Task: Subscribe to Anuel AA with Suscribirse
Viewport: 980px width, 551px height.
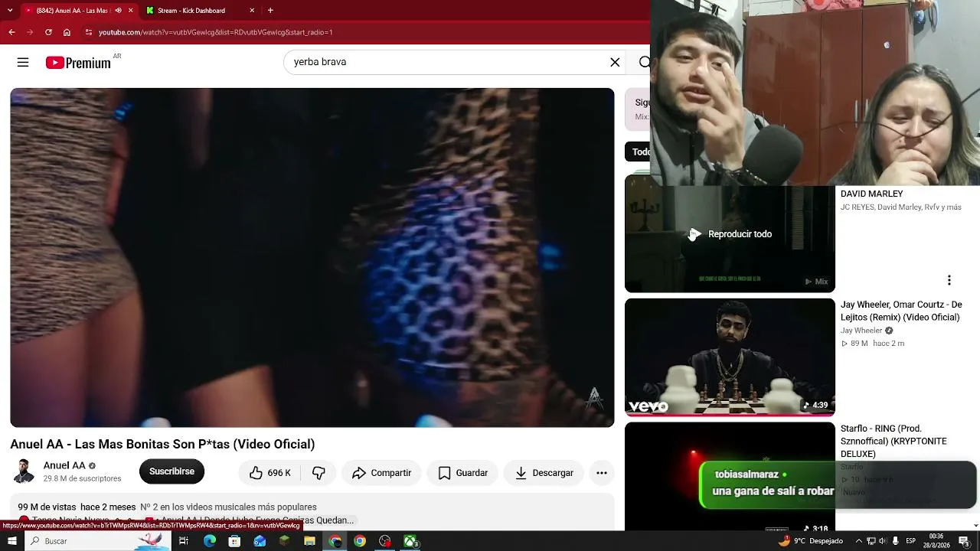Action: pyautogui.click(x=171, y=471)
